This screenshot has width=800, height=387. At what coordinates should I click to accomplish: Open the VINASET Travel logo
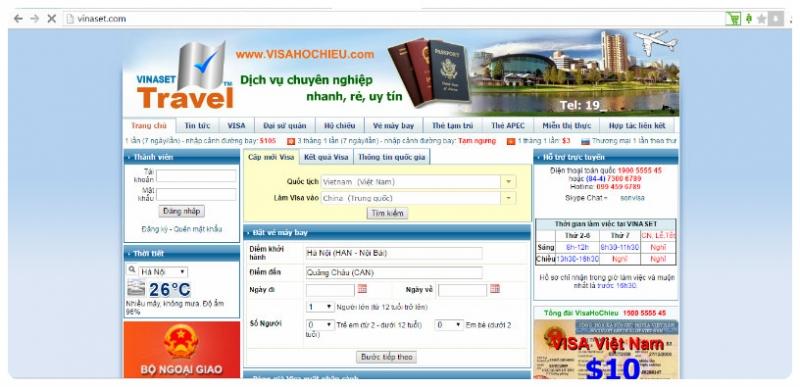pyautogui.click(x=184, y=76)
